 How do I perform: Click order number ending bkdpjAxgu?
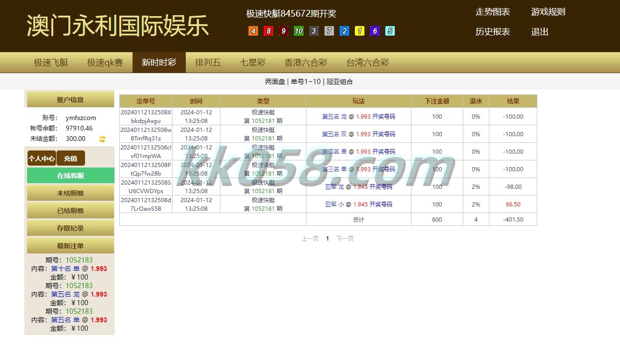pyautogui.click(x=146, y=117)
